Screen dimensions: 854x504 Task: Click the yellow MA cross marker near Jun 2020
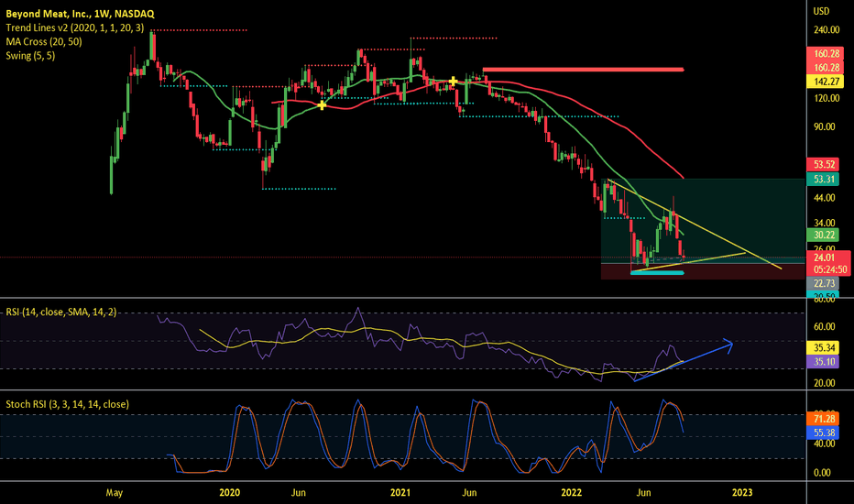tap(322, 105)
